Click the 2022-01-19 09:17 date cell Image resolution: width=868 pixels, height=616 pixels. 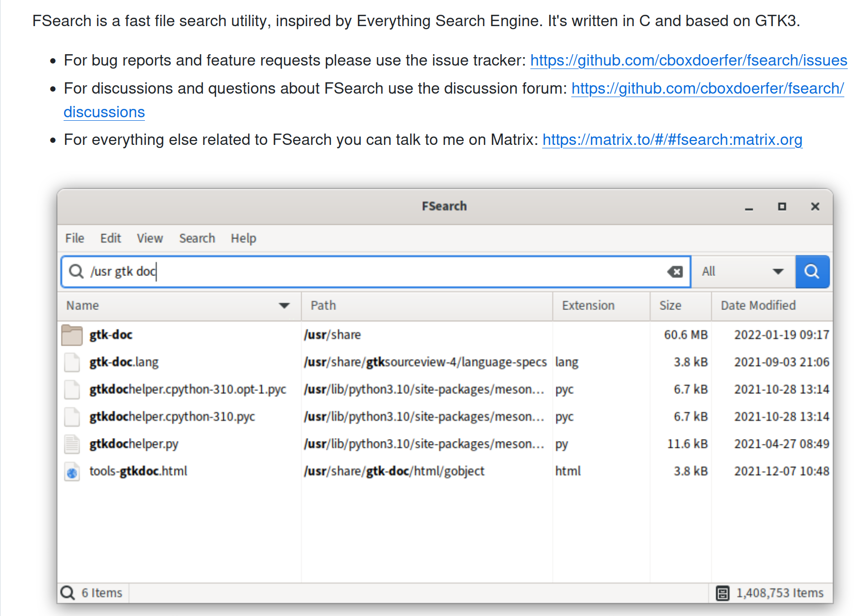click(782, 335)
